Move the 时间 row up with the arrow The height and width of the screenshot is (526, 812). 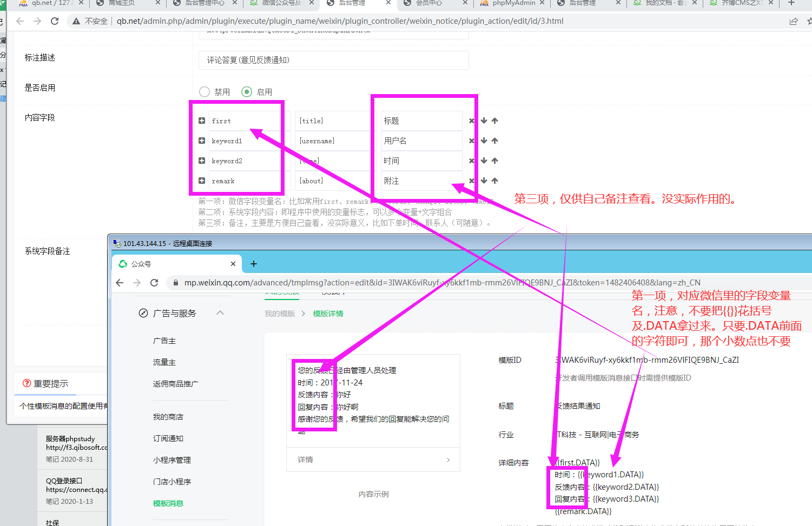(x=495, y=161)
